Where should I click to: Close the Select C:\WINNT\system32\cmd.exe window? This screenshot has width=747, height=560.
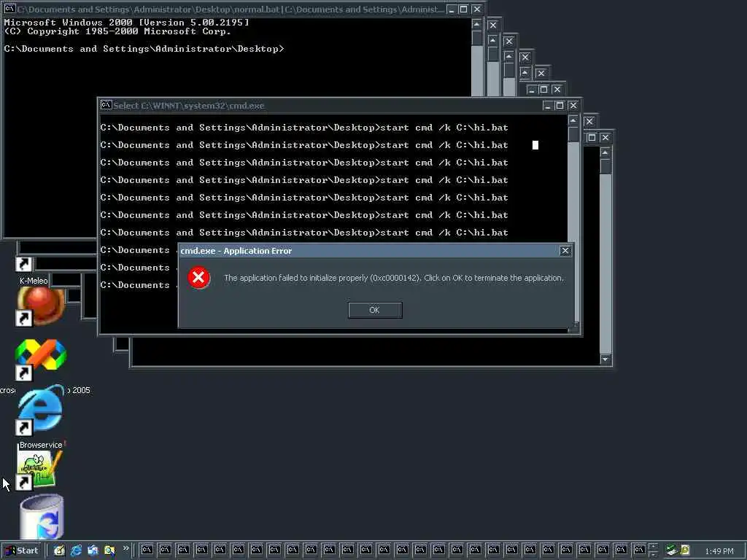pos(573,106)
